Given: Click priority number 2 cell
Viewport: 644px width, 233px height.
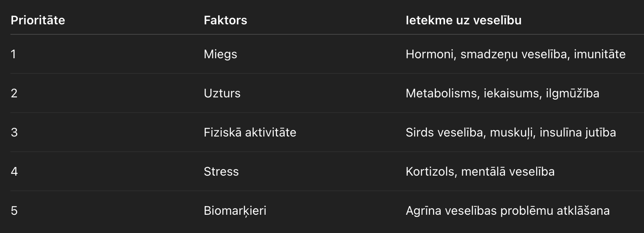Looking at the screenshot, I should [14, 93].
